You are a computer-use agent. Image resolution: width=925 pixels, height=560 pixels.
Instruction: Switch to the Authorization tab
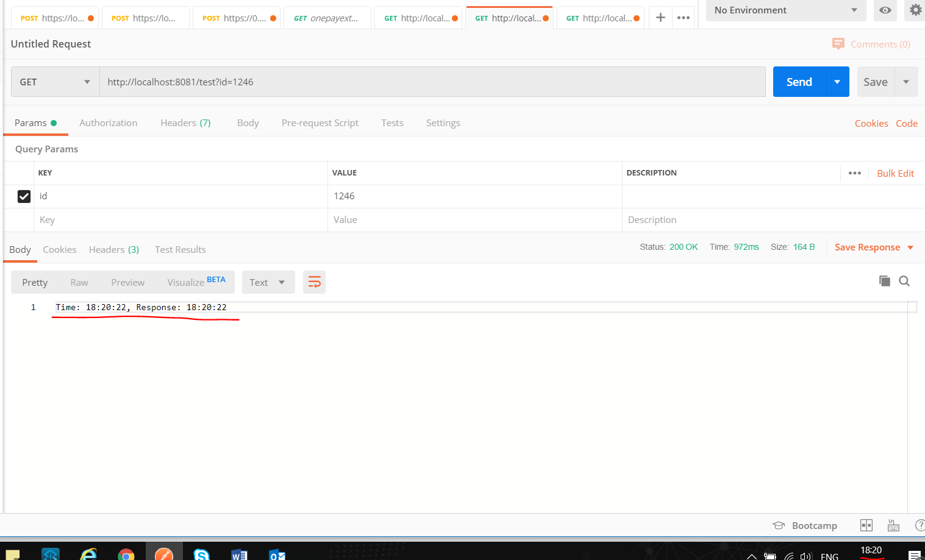[108, 122]
